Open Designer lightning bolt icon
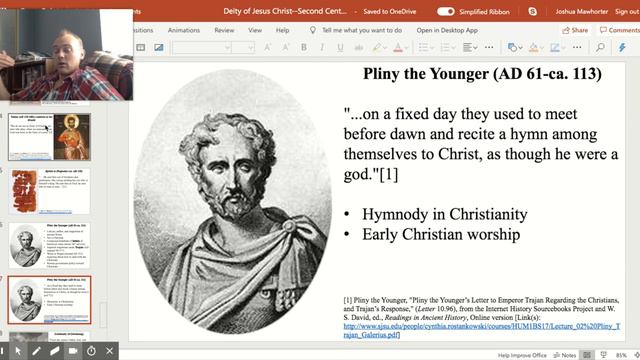This screenshot has height=360, width=640. (x=622, y=48)
